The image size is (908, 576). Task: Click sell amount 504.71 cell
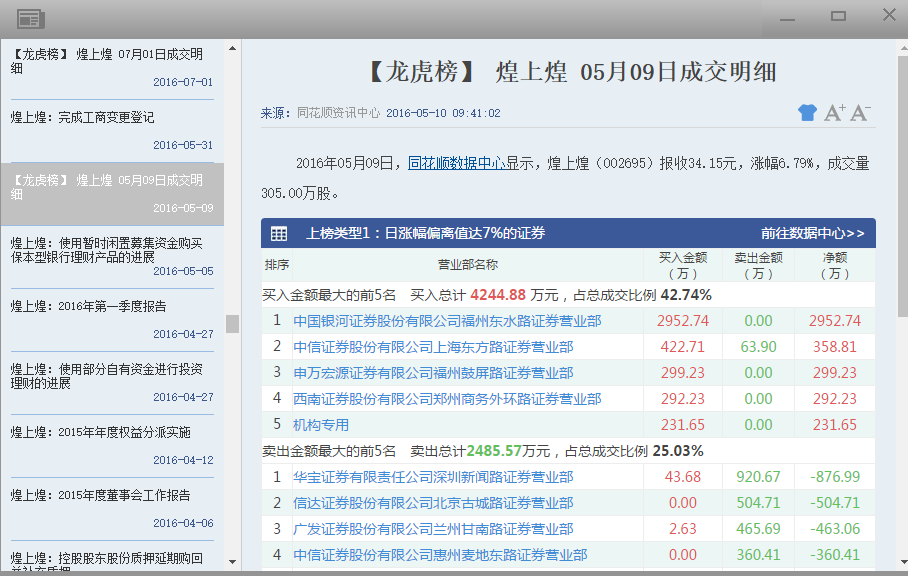pyautogui.click(x=758, y=503)
